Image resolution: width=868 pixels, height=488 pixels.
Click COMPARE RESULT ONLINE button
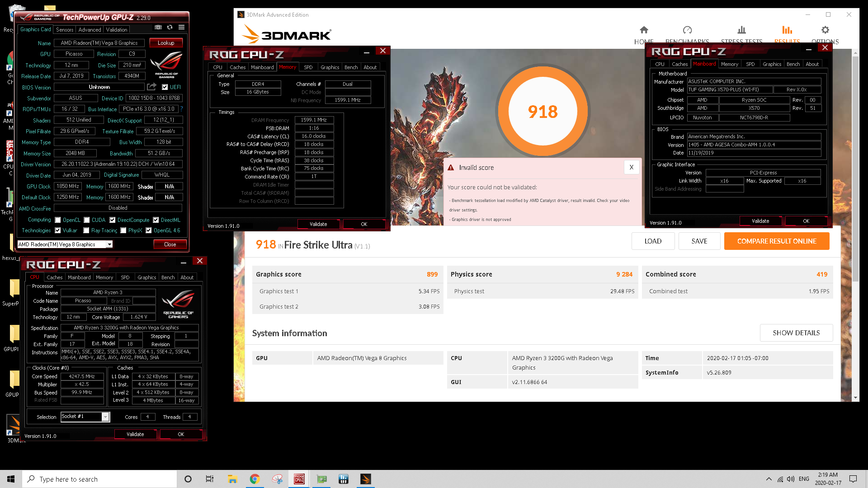coord(777,241)
